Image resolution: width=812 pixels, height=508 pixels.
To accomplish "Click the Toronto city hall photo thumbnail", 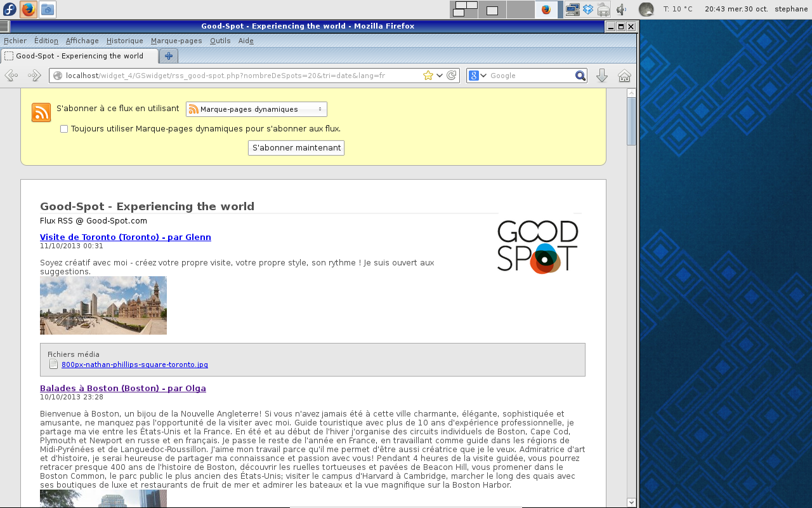I will [103, 305].
